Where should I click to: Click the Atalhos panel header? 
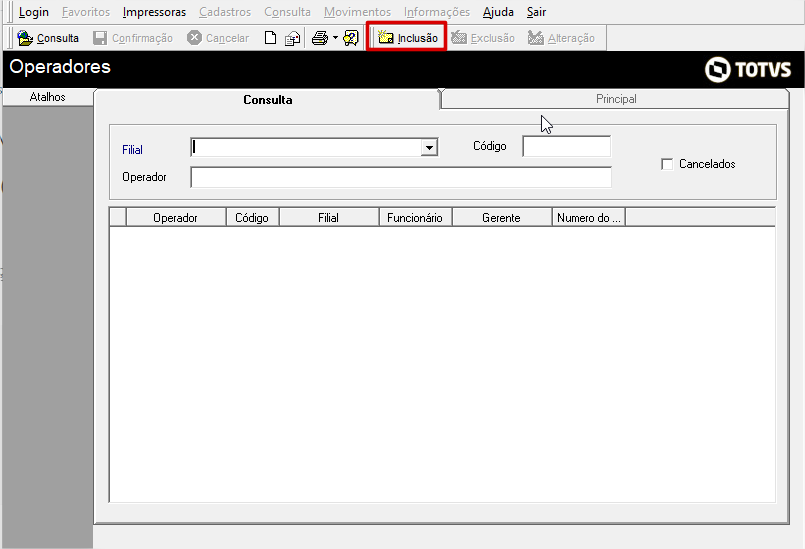tap(47, 97)
